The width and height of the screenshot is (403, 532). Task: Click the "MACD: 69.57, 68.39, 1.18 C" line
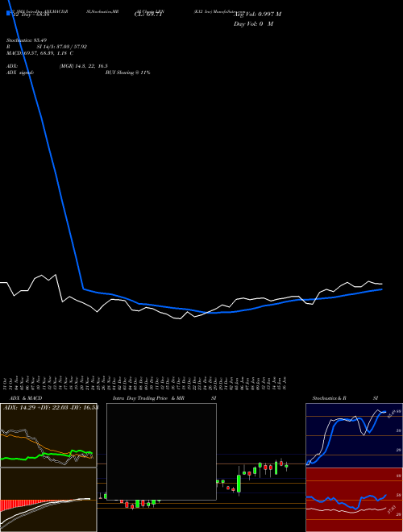39,53
